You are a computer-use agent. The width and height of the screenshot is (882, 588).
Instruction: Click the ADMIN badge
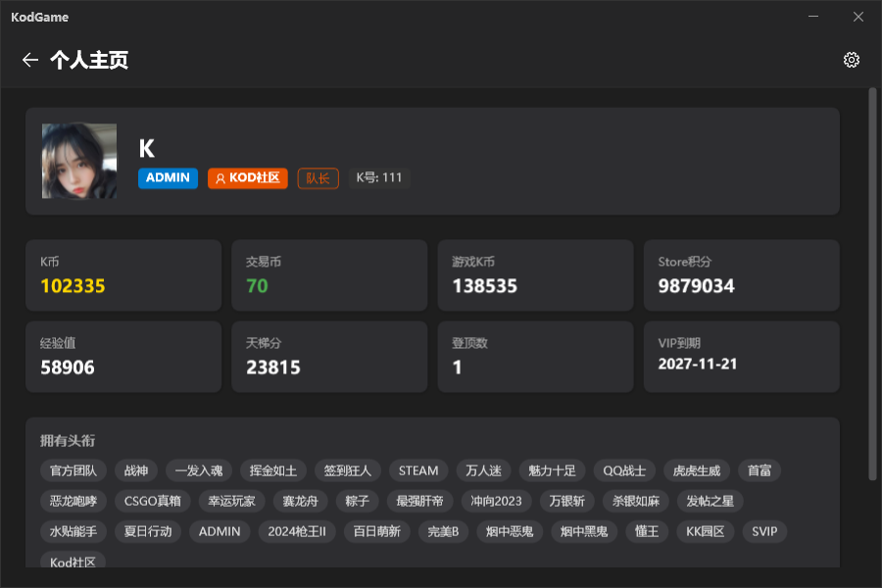point(168,178)
